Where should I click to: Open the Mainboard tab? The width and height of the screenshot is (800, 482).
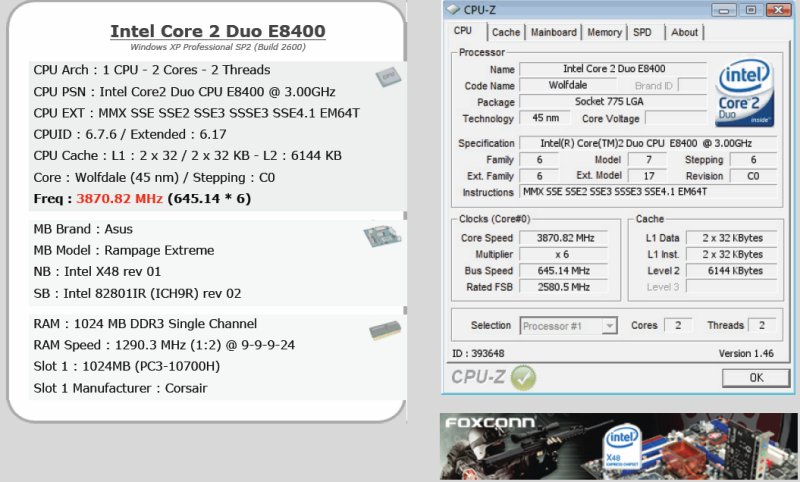click(x=554, y=32)
